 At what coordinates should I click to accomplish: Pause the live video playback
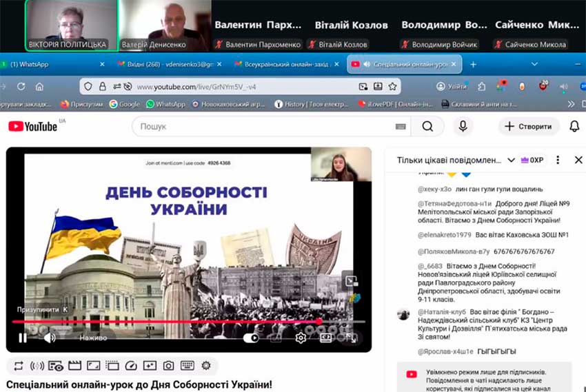click(22, 338)
